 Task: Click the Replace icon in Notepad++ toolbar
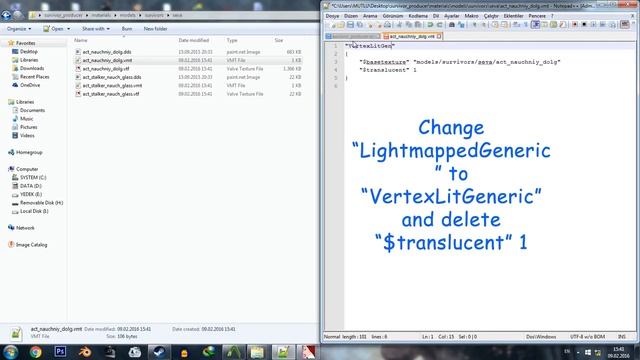coord(461,25)
